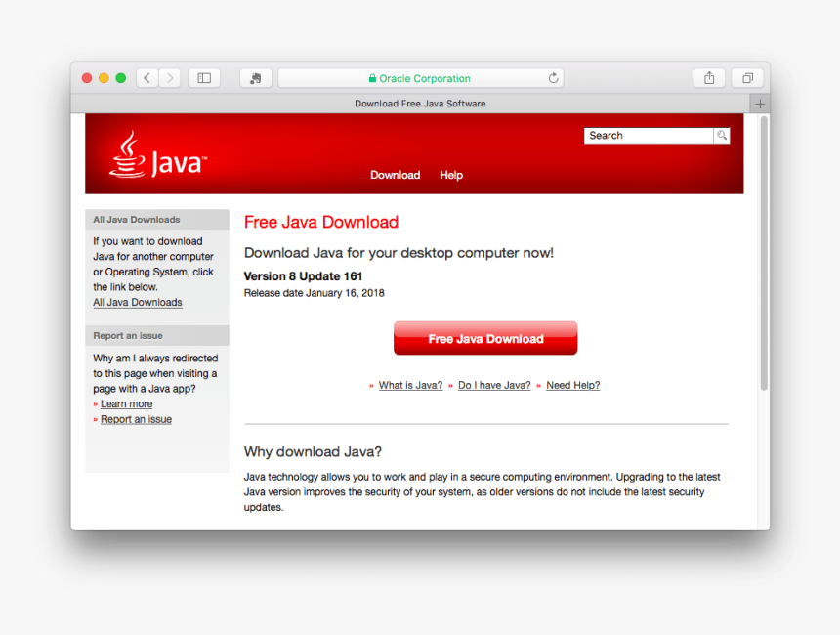Screen dimensions: 840x635
Task: Toggle the Safari sidebar button
Action: (204, 78)
